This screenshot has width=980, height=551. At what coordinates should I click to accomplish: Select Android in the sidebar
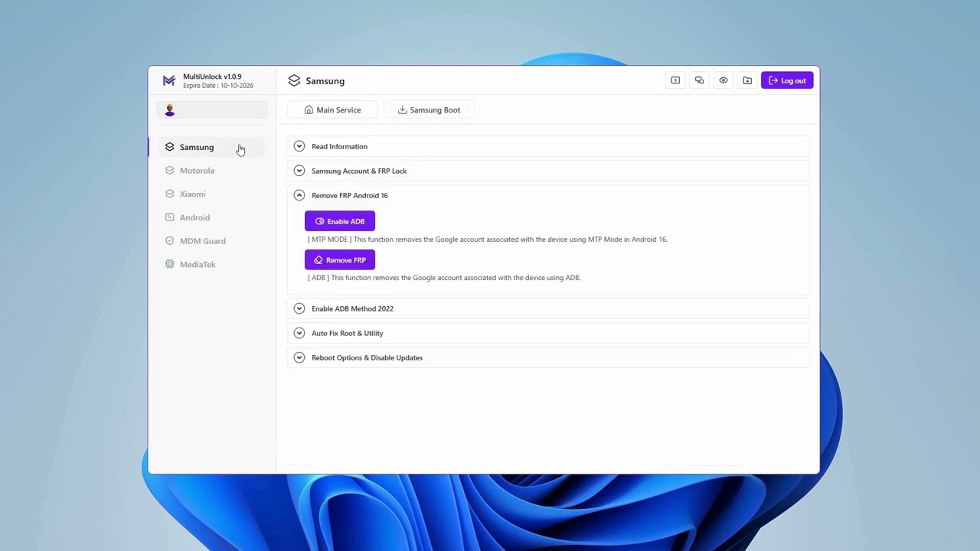point(212,217)
